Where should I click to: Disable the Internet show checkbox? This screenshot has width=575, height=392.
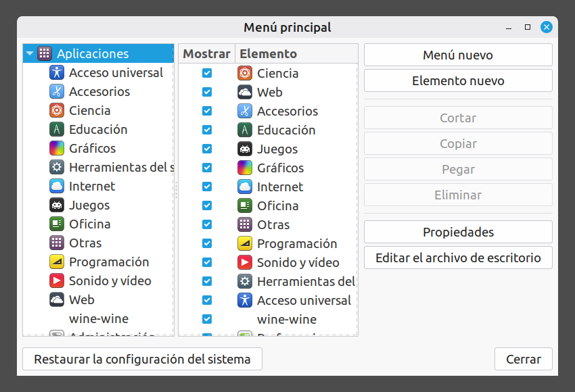click(207, 187)
